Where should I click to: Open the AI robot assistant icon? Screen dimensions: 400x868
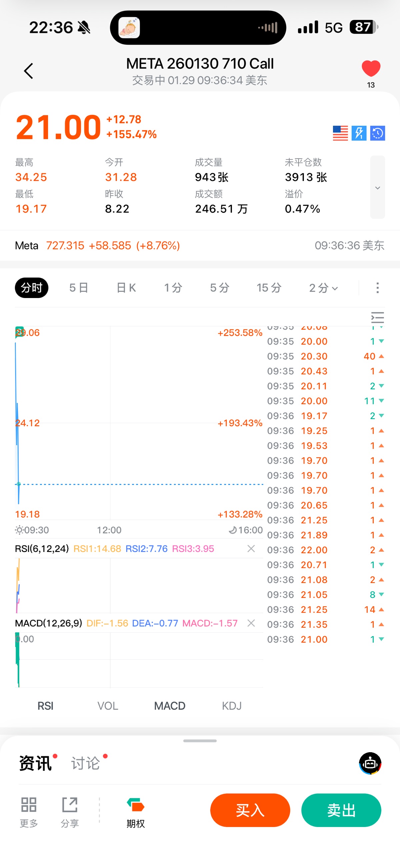click(370, 763)
